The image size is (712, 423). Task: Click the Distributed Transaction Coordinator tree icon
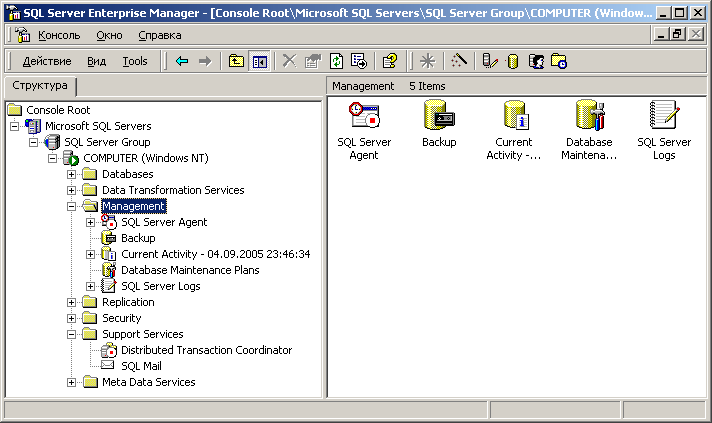click(109, 350)
